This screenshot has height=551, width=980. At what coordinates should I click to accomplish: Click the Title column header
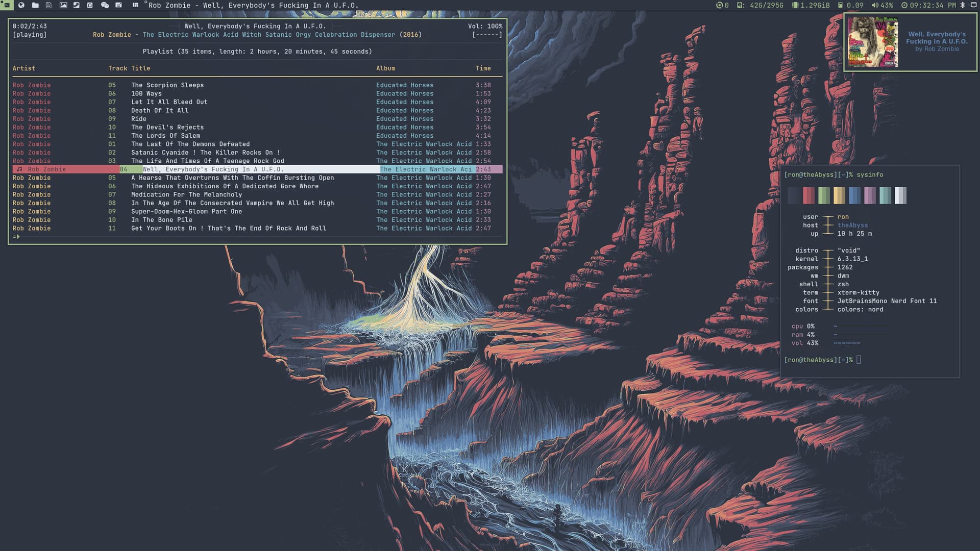click(140, 68)
